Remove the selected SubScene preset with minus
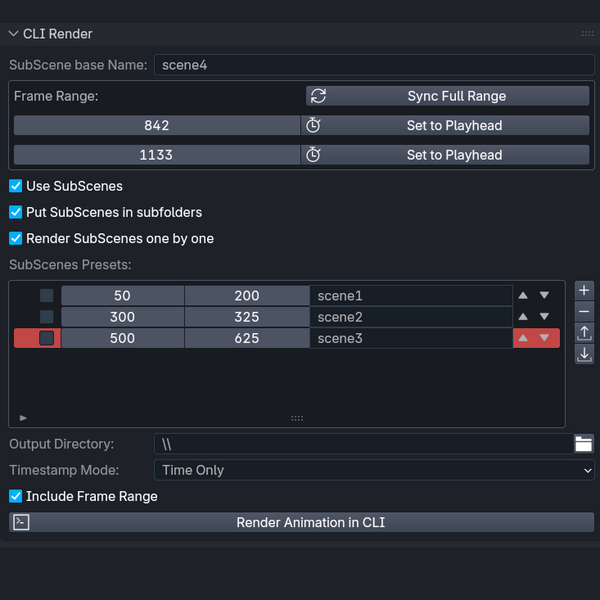Viewport: 600px width, 600px height. (x=584, y=311)
